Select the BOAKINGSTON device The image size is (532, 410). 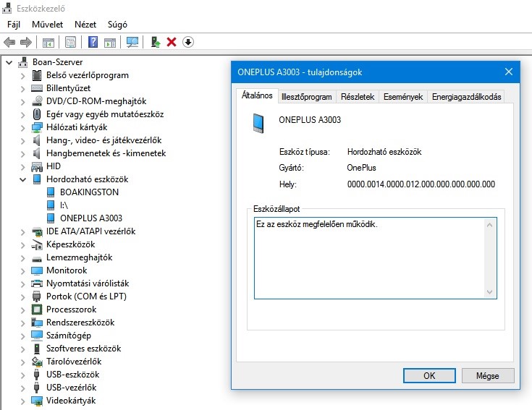pos(89,192)
